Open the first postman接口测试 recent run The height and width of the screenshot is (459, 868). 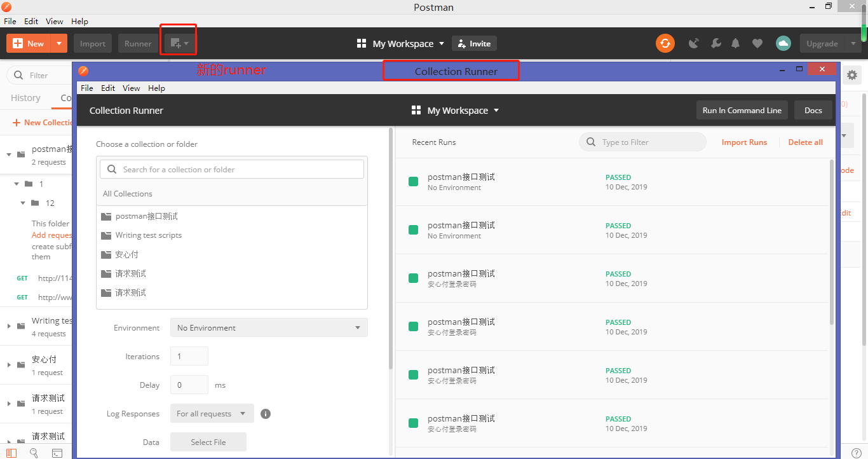tap(613, 182)
